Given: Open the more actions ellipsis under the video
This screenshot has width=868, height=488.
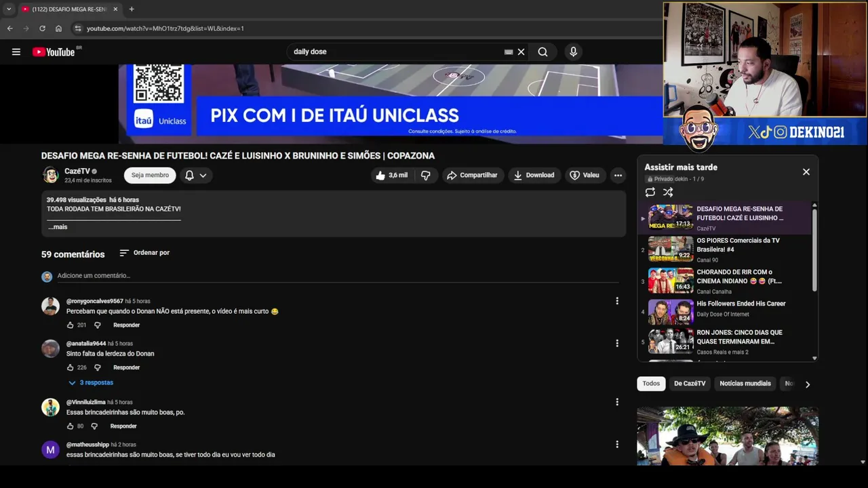Looking at the screenshot, I should click(x=618, y=176).
